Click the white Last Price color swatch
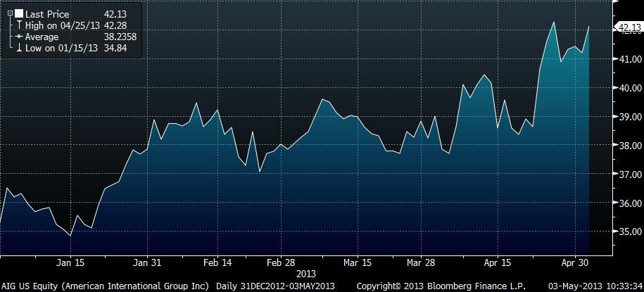This screenshot has width=644, height=292. (18, 13)
